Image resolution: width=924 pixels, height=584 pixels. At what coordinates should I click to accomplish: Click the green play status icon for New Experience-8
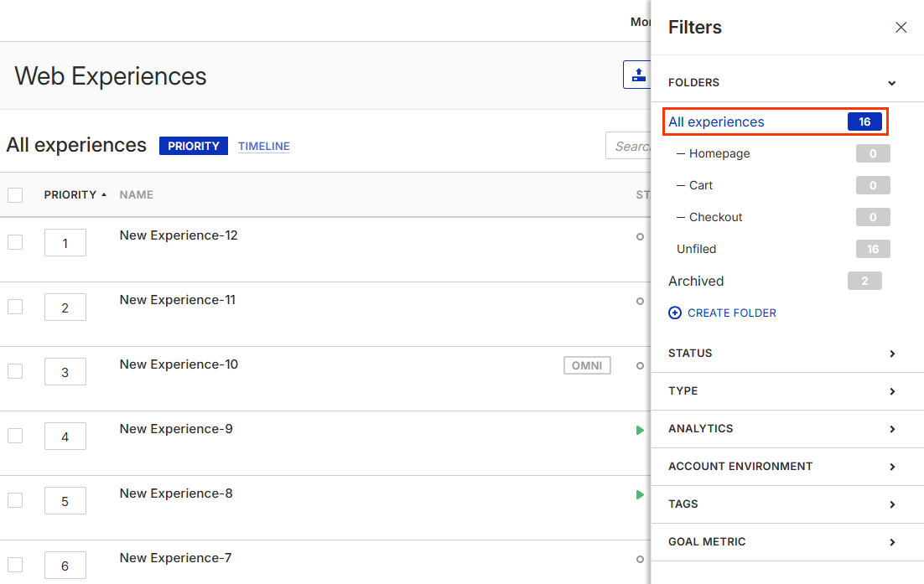coord(640,494)
